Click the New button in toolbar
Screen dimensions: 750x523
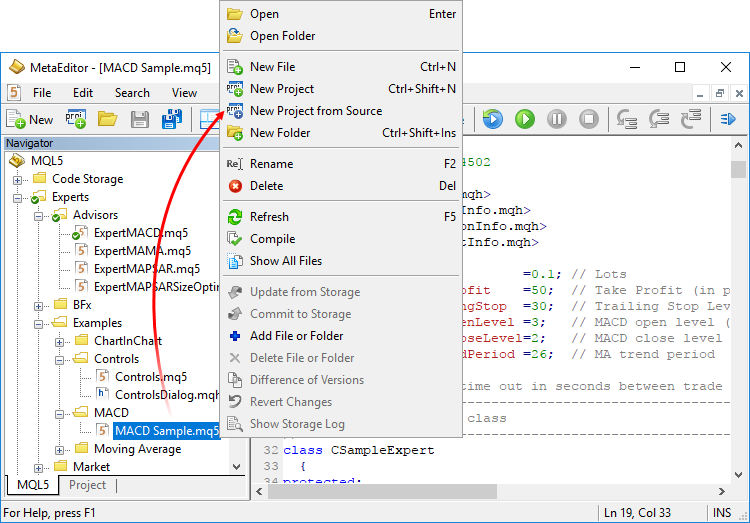[30, 119]
